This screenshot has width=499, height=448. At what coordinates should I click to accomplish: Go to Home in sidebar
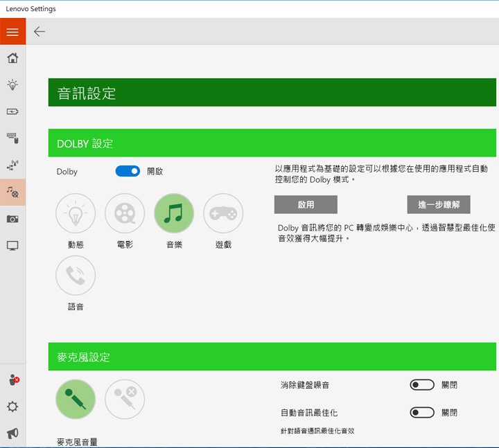(x=12, y=58)
